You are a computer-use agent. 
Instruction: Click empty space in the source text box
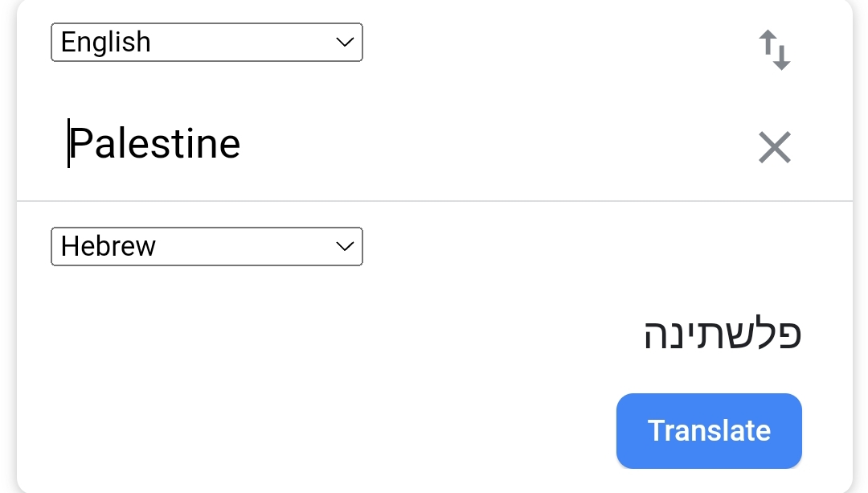482,145
